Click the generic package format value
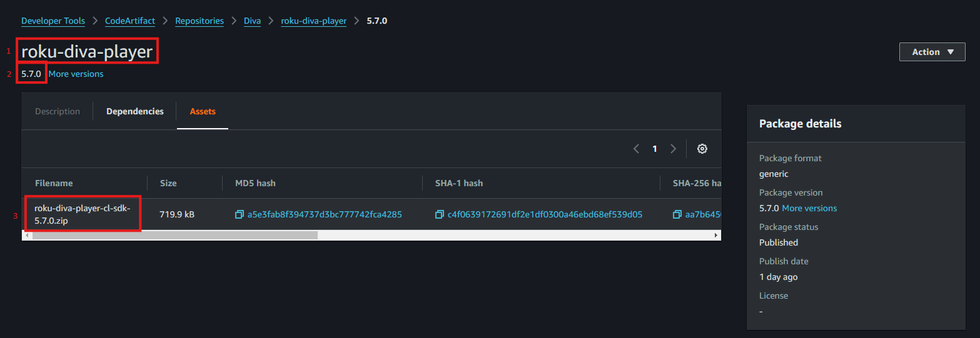The width and height of the screenshot is (980, 338). pyautogui.click(x=774, y=174)
